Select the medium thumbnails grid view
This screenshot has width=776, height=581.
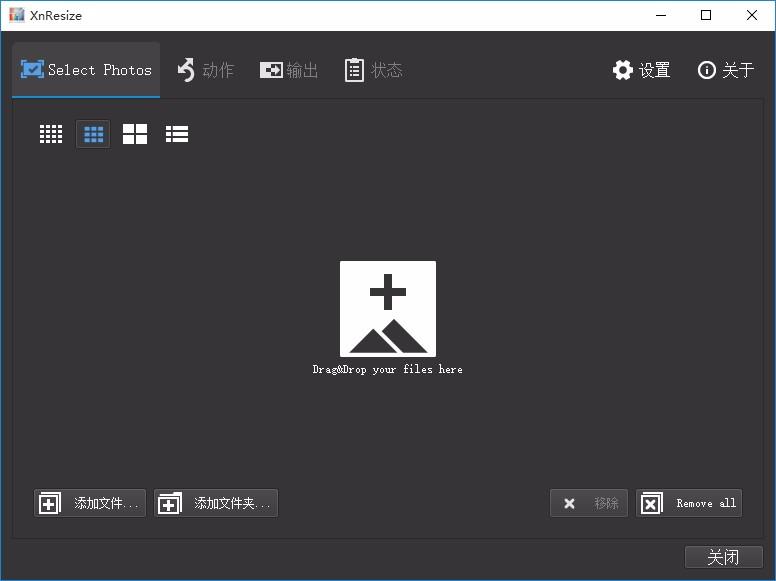point(93,134)
